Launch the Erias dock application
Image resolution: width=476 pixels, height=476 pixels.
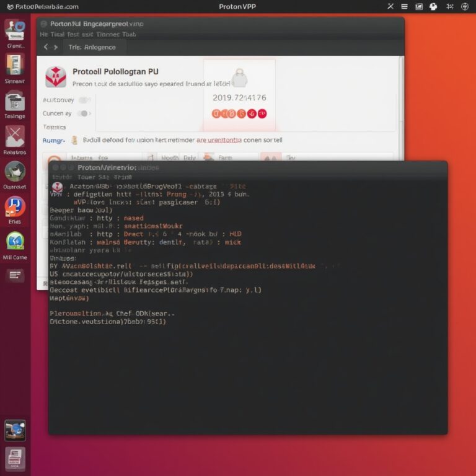point(15,207)
